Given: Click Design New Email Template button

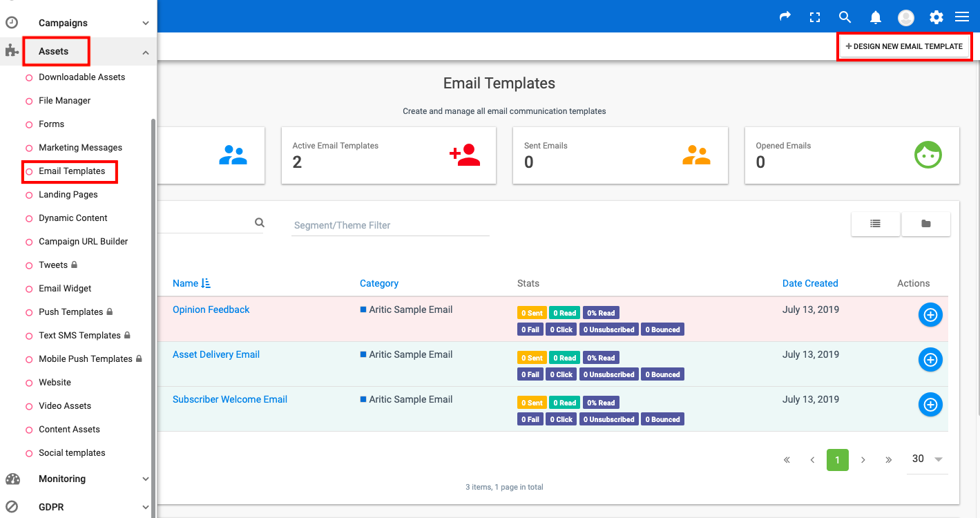Looking at the screenshot, I should click(x=904, y=46).
